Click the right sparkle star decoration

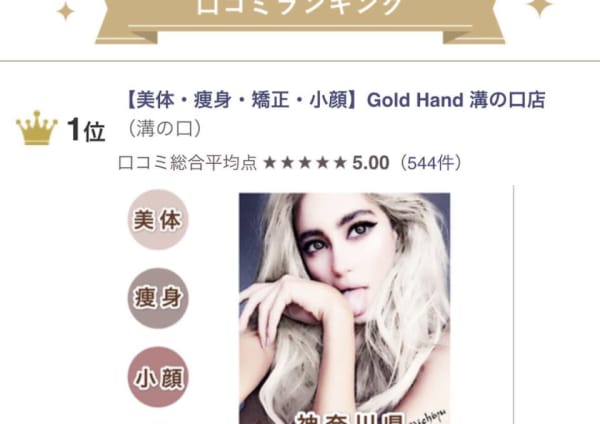pyautogui.click(x=539, y=6)
